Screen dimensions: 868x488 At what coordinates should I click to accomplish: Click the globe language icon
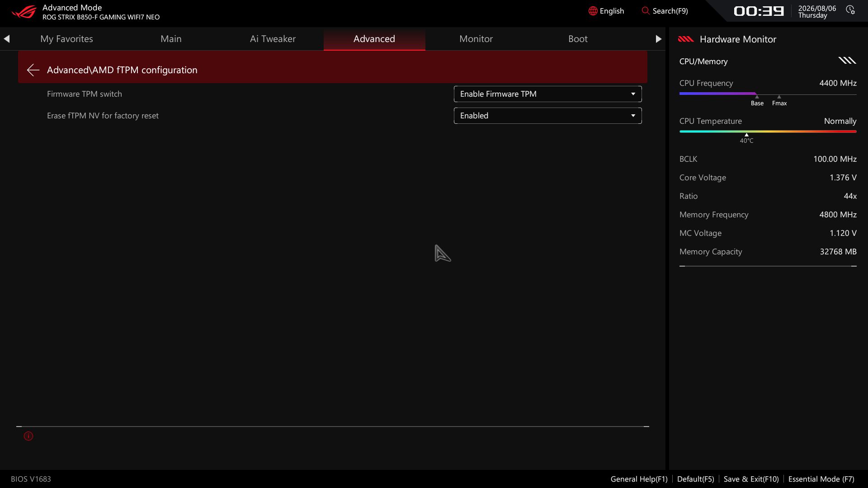(593, 11)
